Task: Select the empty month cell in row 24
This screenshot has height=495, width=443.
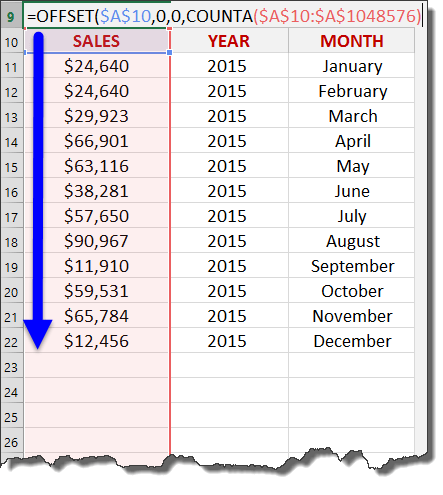Action: (351, 391)
